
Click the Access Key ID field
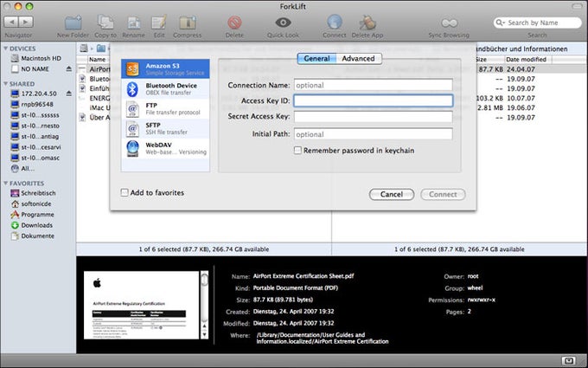[374, 100]
